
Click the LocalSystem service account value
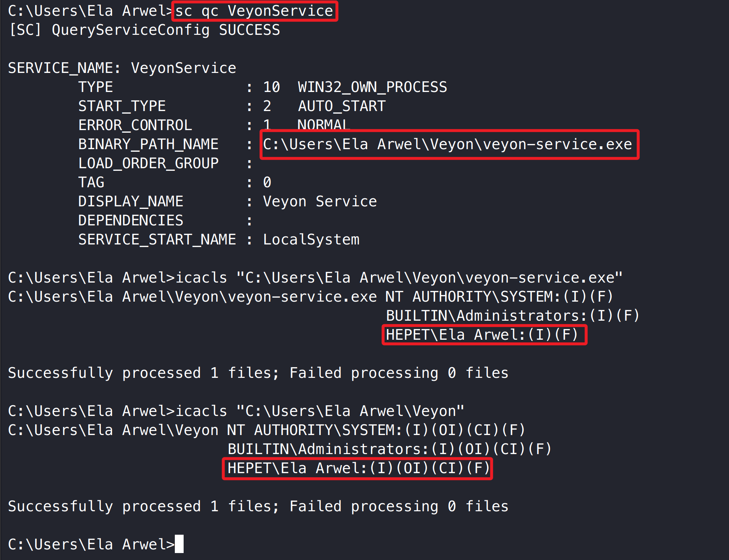311,240
